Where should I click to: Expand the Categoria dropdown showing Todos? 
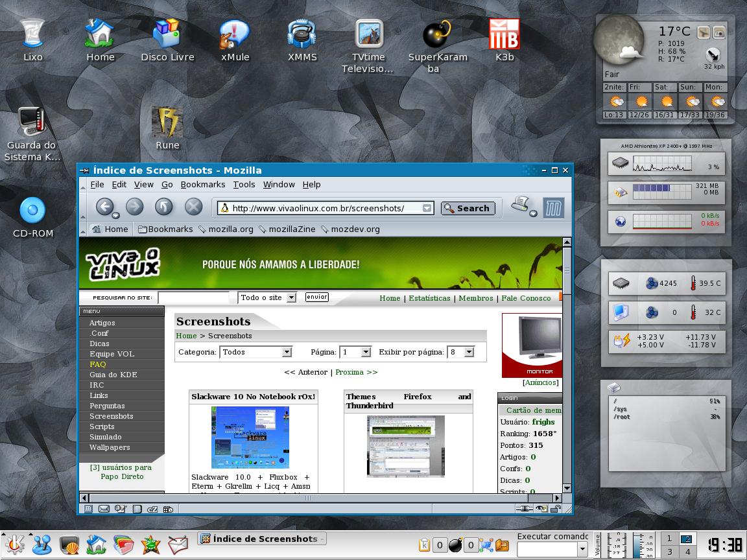point(287,352)
